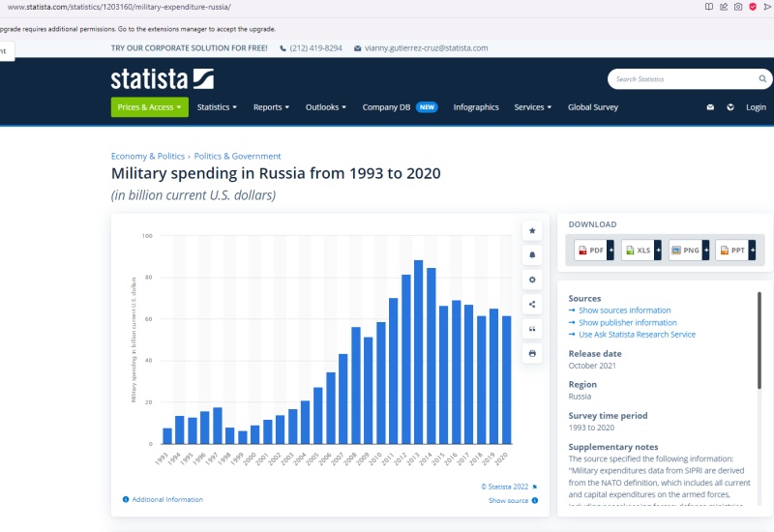Expand the Reports dropdown menu

tap(272, 107)
